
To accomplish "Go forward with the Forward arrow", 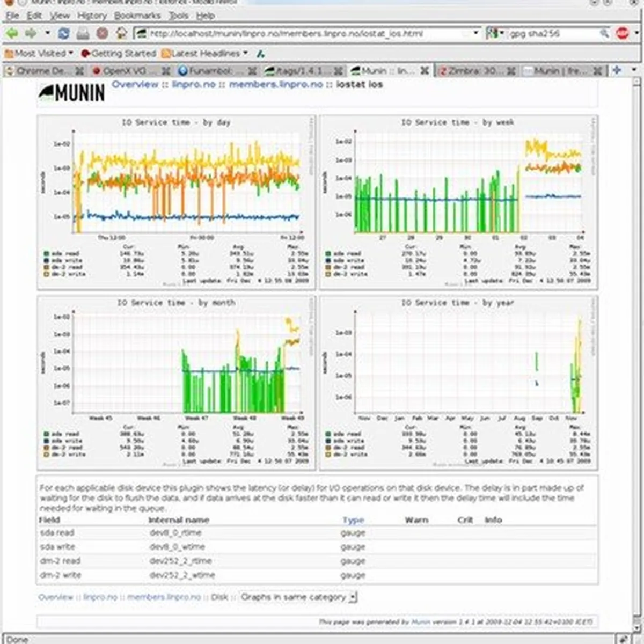I will (x=31, y=33).
